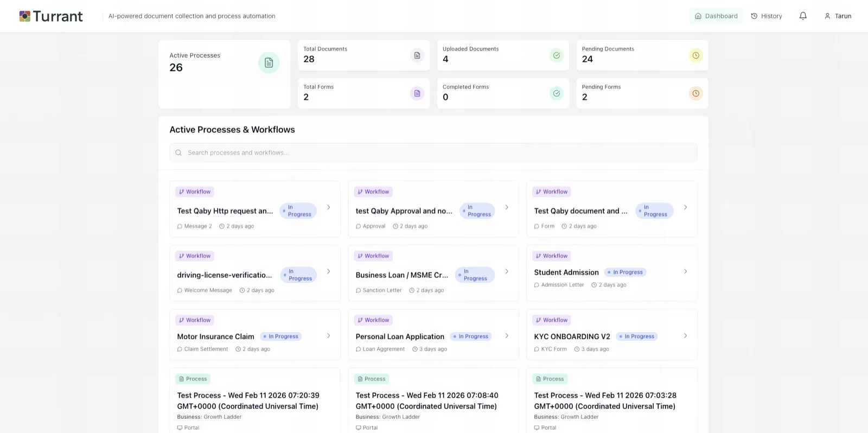Click Test Process 07:03:28 card title
868x433 pixels.
tap(605, 401)
